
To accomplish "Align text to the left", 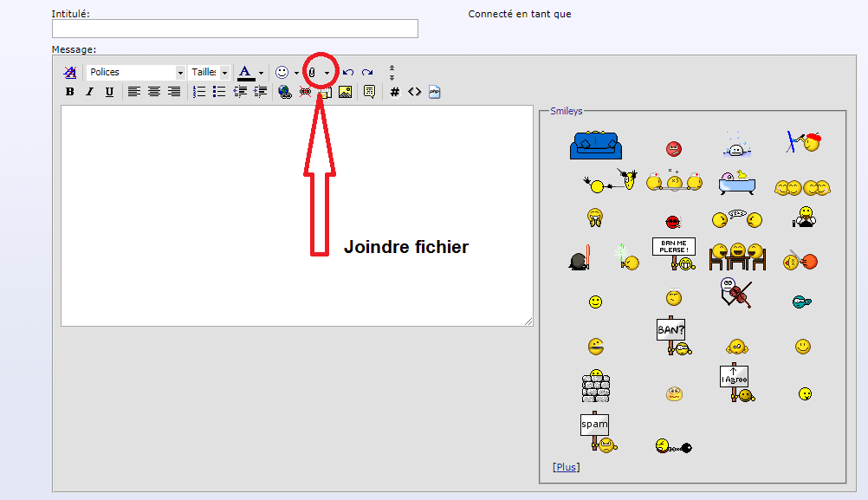I will click(x=134, y=92).
